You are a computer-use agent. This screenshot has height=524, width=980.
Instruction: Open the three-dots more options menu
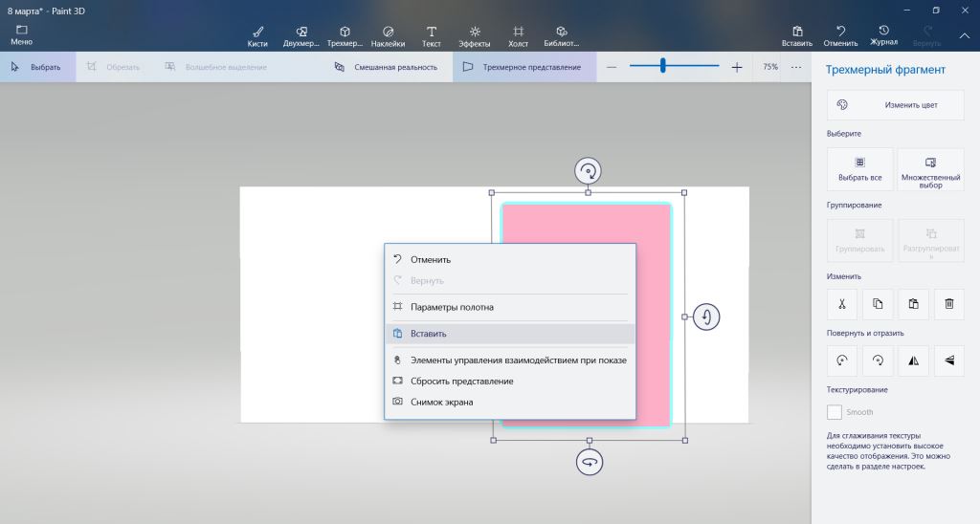click(796, 67)
